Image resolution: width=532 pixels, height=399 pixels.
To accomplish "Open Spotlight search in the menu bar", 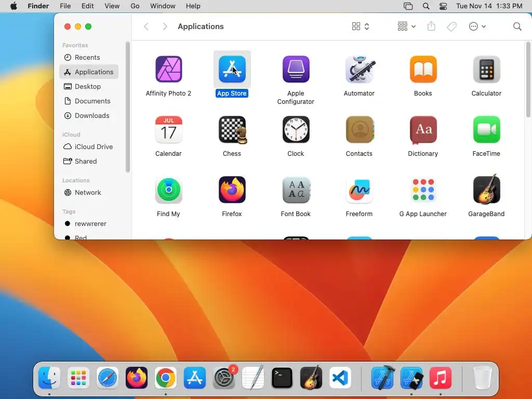I will tap(426, 6).
